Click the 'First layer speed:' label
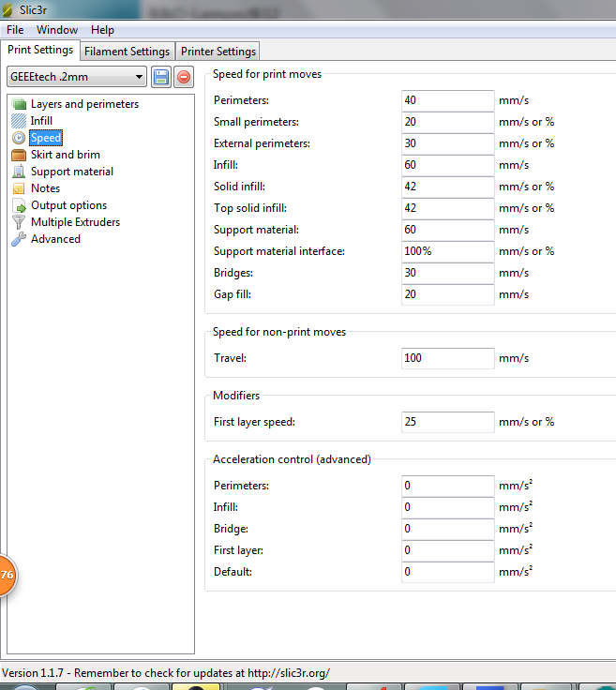The image size is (616, 690). 254,422
